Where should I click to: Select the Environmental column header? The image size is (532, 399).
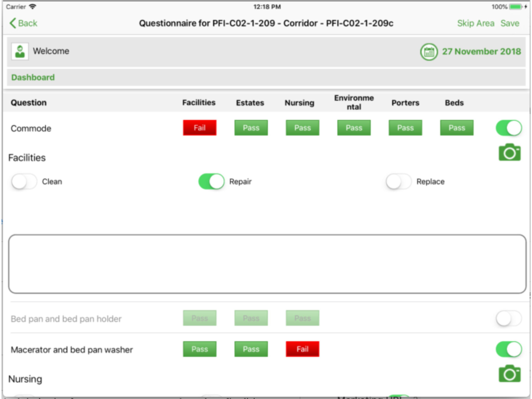click(354, 102)
